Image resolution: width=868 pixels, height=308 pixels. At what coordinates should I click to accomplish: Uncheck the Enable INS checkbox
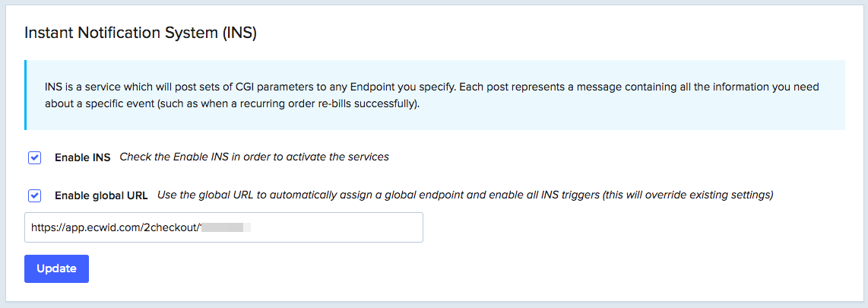[34, 157]
